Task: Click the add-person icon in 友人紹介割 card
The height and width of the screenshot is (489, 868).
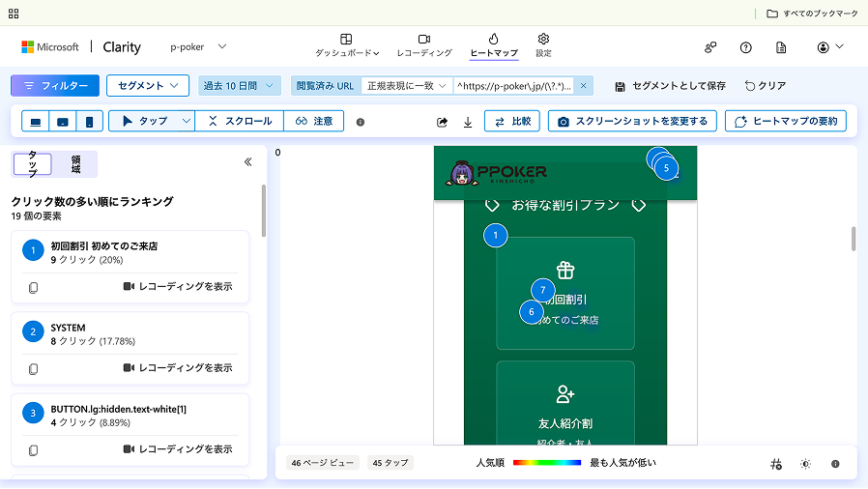Action: 565,394
